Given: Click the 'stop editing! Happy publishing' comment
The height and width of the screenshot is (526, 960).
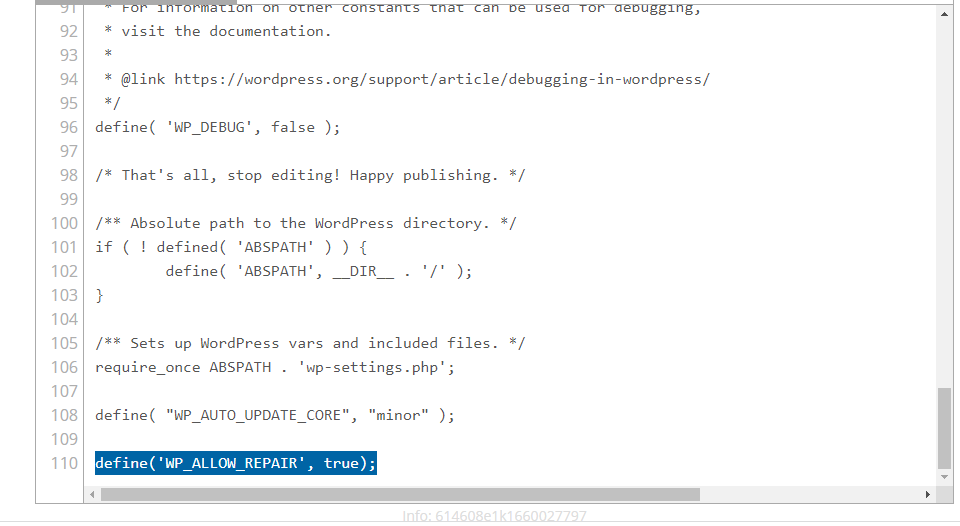Looking at the screenshot, I should 310,175.
